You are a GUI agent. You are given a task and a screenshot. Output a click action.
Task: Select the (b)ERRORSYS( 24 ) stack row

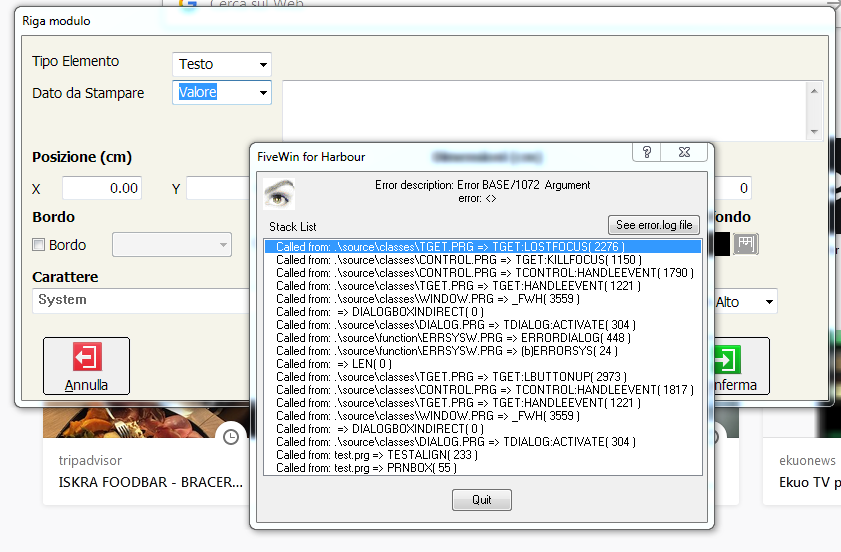tap(483, 351)
